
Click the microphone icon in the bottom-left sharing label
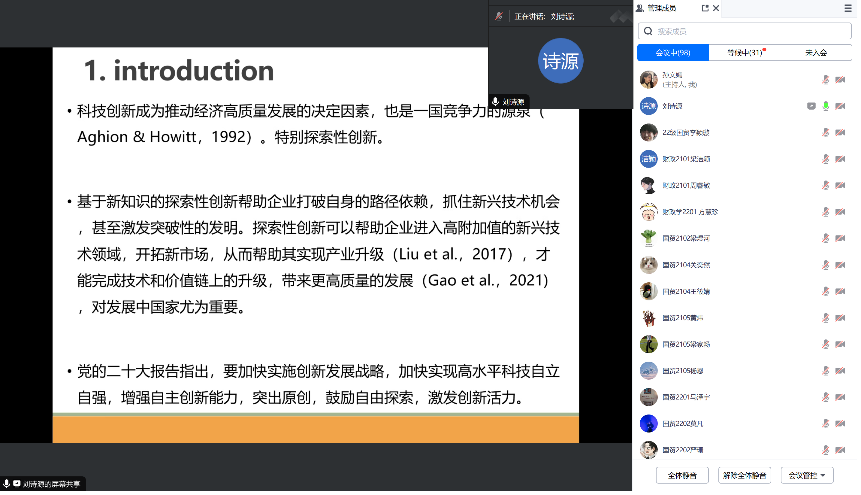7,484
